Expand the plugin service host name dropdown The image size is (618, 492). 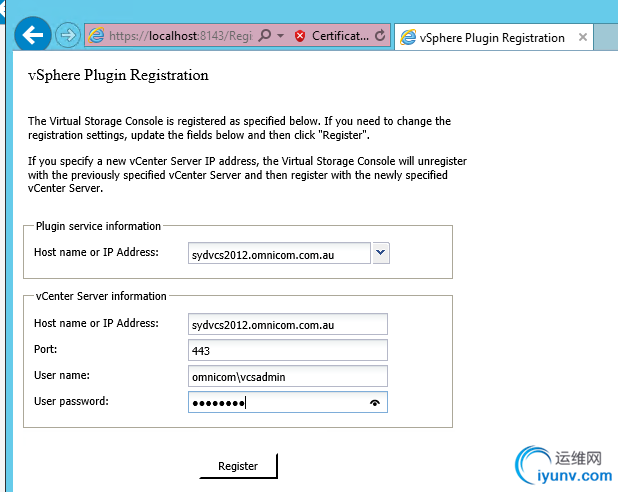(x=381, y=253)
